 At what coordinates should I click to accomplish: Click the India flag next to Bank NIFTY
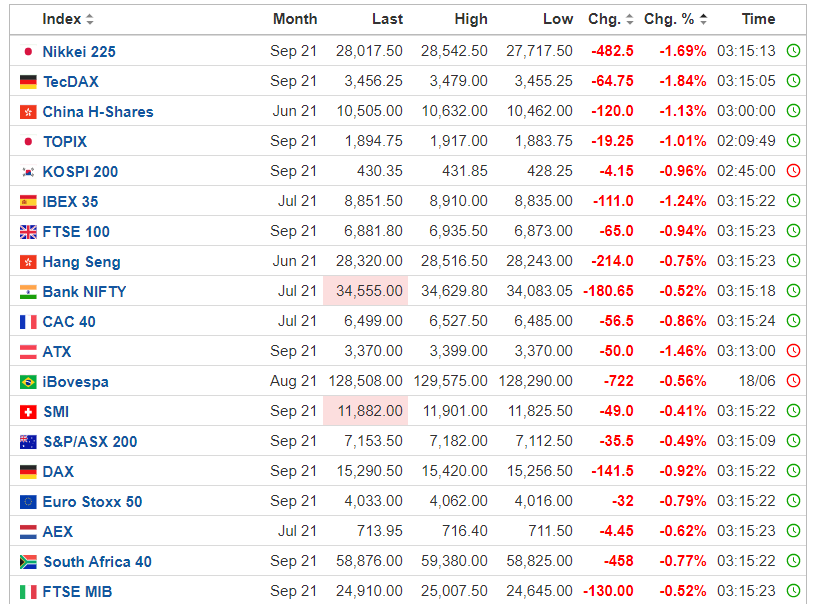28,292
